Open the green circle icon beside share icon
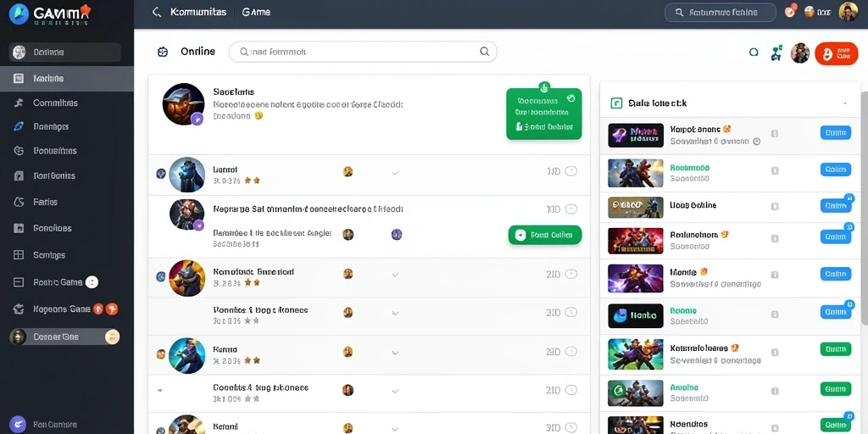The height and width of the screenshot is (434, 868). click(753, 53)
